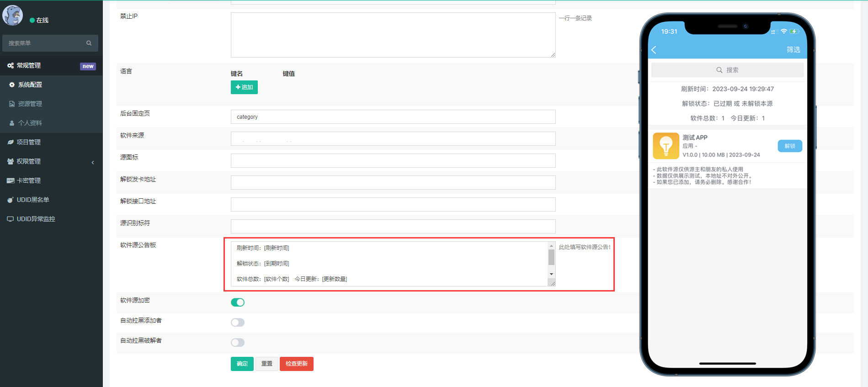Screen dimensions: 868x387
Task: Tap the back arrow in phone preview
Action: pos(654,50)
